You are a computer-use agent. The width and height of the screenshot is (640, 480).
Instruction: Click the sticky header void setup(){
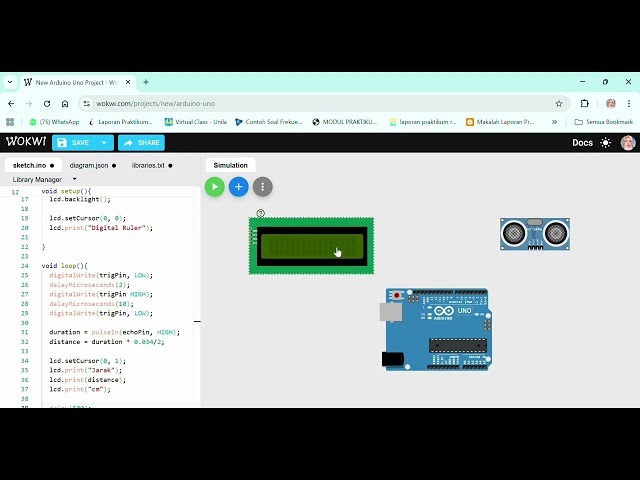click(66, 191)
